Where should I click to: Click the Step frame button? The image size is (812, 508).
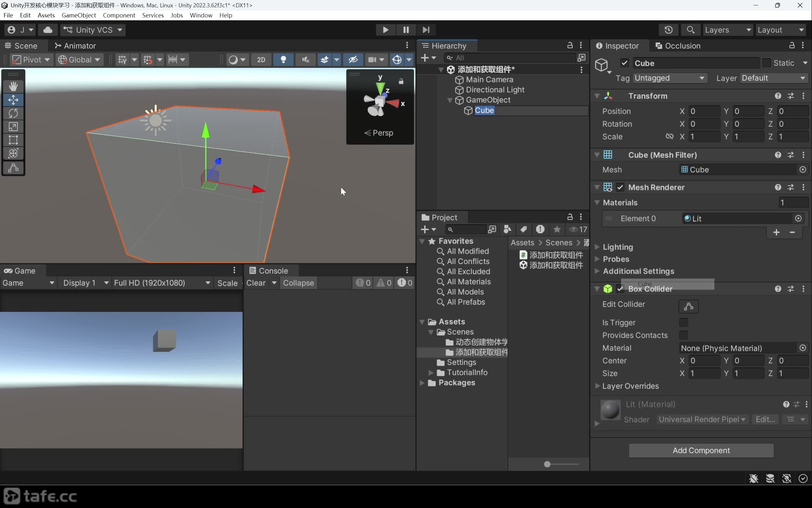point(426,30)
